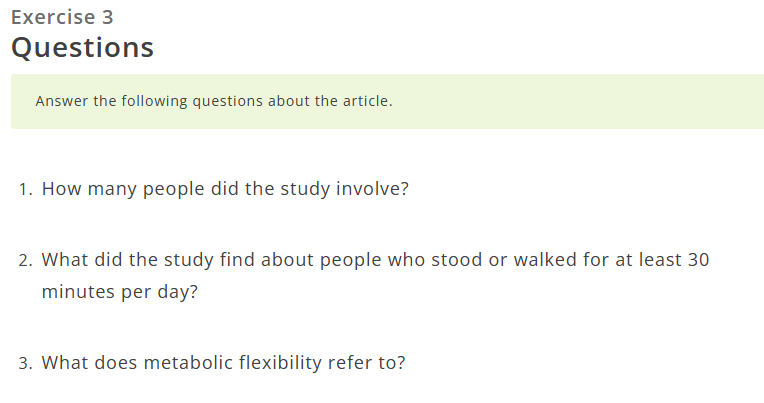Screen dimensions: 764x403
Task: Click the word "article." in the banner
Action: [367, 101]
